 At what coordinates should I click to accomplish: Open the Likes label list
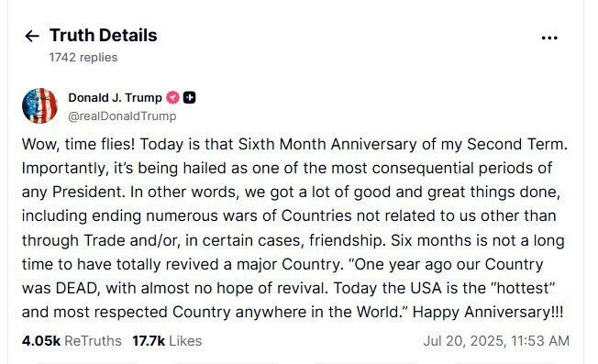[x=185, y=341]
